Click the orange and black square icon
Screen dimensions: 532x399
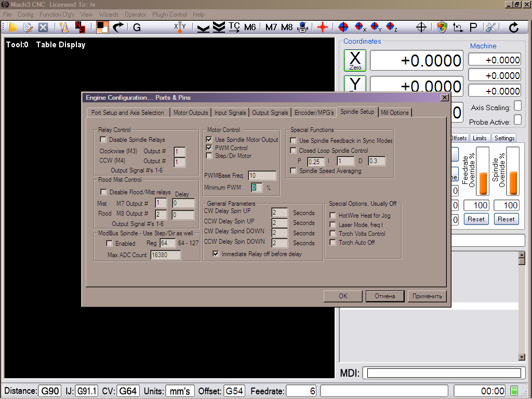(x=102, y=27)
